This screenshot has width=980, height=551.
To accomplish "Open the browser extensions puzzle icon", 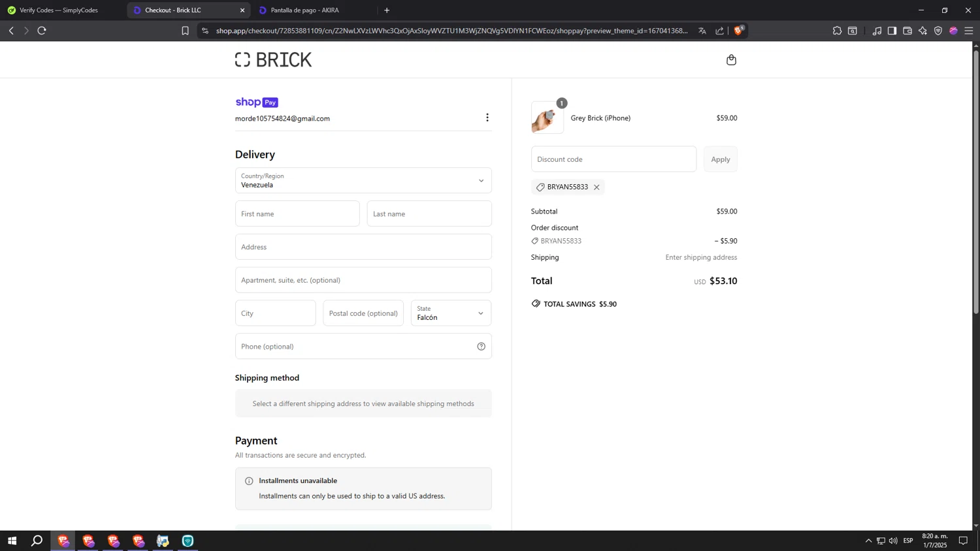I will [837, 31].
